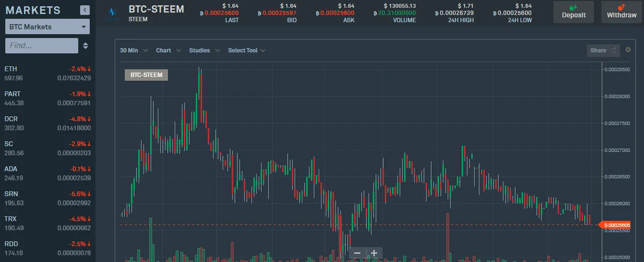Select the DCR market row
Screen dimensions: 644x262
(x=48, y=123)
